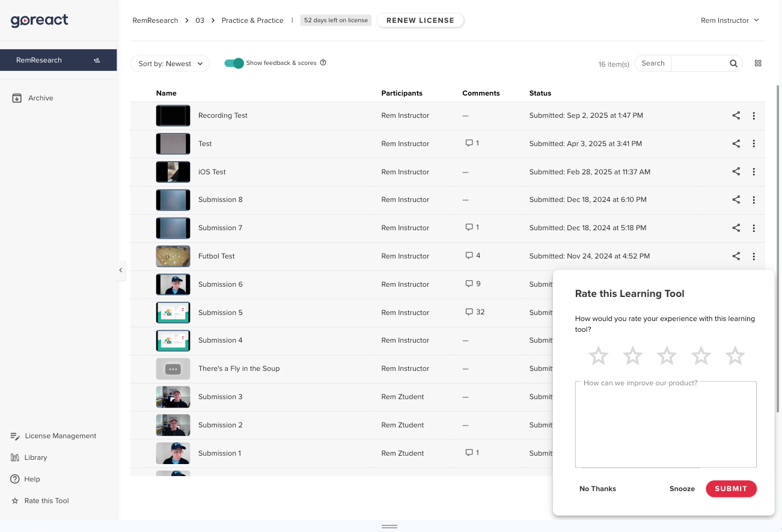This screenshot has height=532, width=782.
Task: Click the red SUBMIT button
Action: pos(731,489)
